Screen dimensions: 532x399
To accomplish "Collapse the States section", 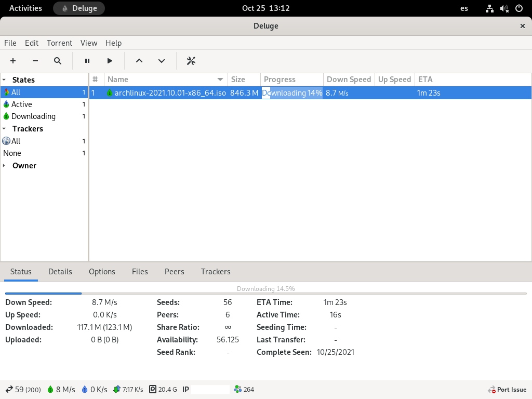I will point(4,79).
